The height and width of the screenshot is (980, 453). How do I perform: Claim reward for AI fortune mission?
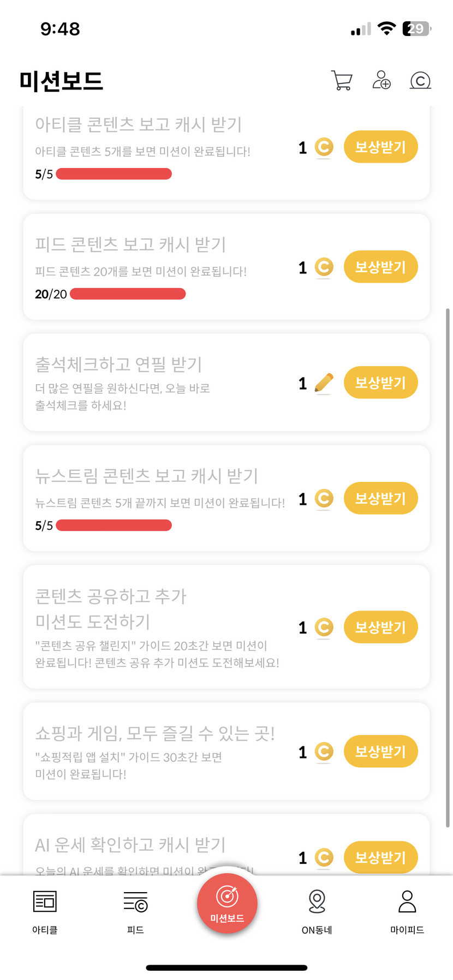pyautogui.click(x=380, y=857)
